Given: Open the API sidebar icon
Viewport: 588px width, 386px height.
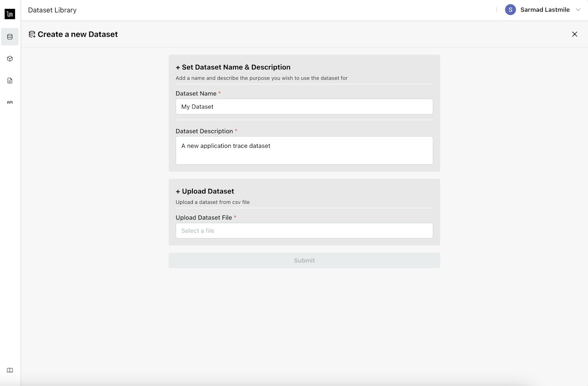Looking at the screenshot, I should (10, 102).
